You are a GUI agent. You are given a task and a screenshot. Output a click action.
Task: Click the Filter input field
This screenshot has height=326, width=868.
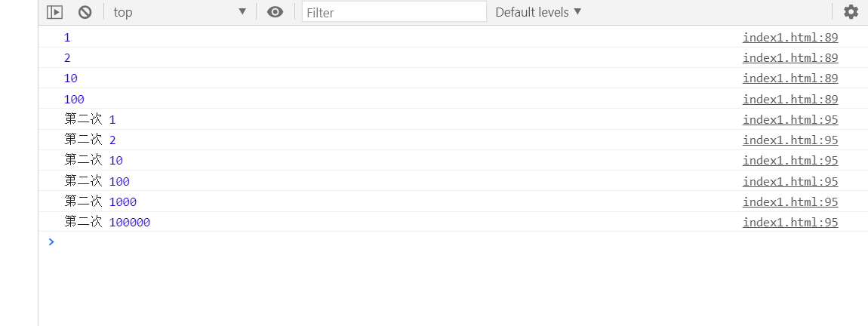coord(394,12)
